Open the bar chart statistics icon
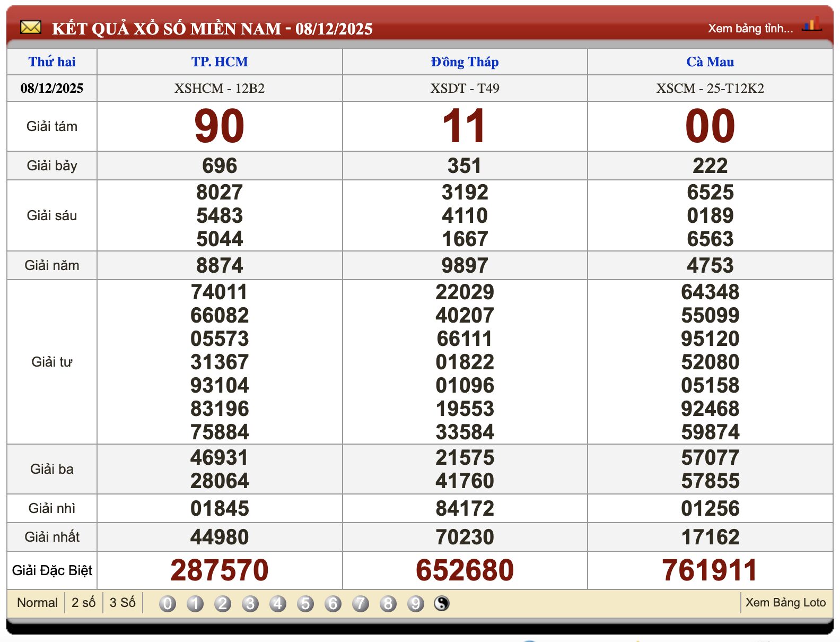Image resolution: width=840 pixels, height=642 pixels. click(x=811, y=24)
